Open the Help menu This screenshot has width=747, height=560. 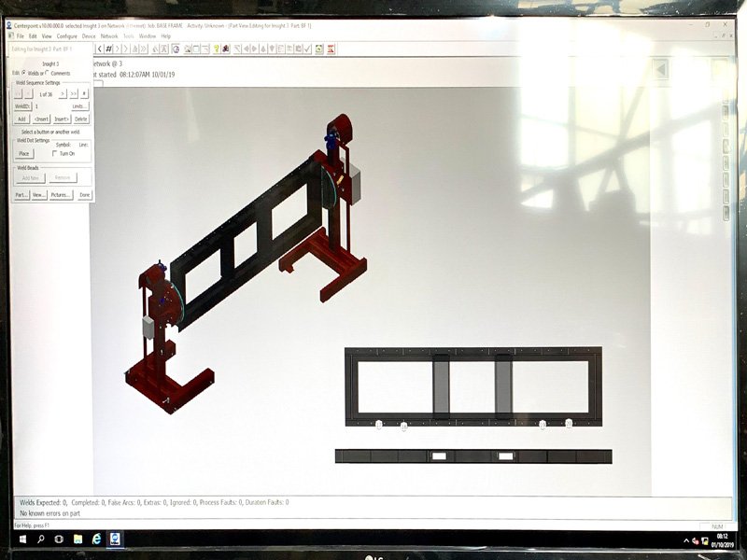[166, 36]
